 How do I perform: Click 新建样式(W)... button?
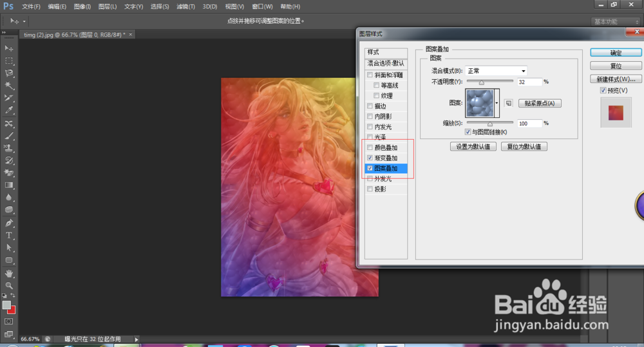point(616,79)
